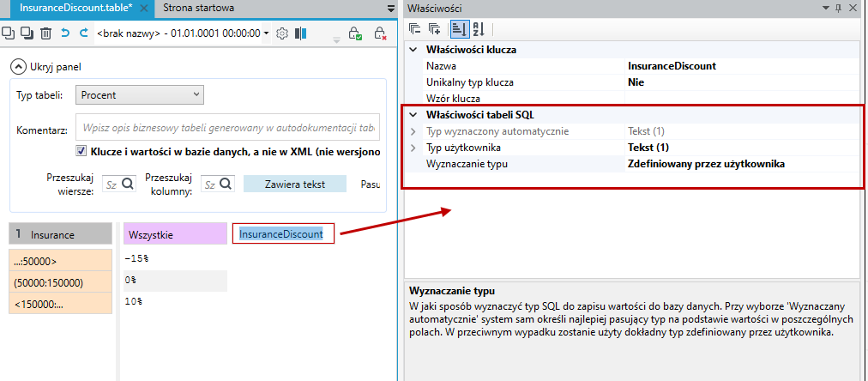The image size is (868, 381).
Task: Open the document tabs list dropdown
Action: 389,9
